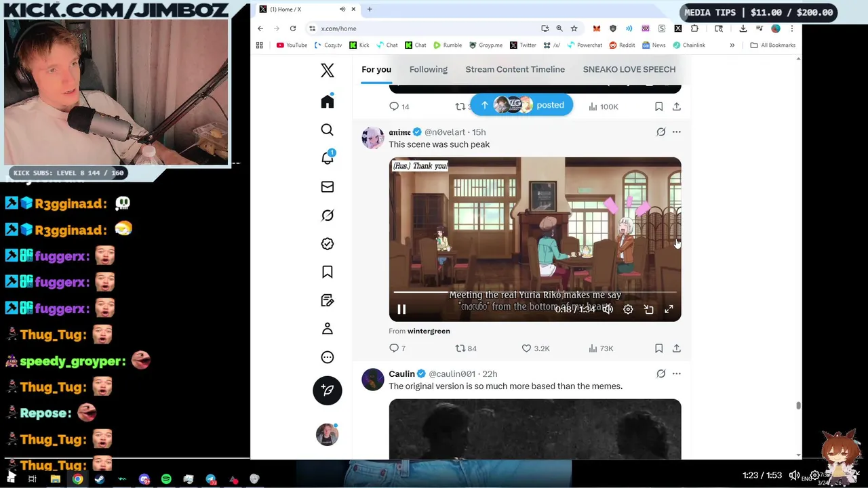Screen dimensions: 868x488
Task: Bookmark the post showing 100K views
Action: [x=658, y=106]
